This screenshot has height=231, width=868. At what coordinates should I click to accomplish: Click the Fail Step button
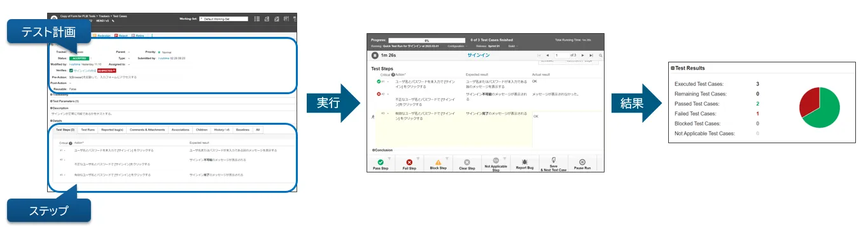(409, 164)
